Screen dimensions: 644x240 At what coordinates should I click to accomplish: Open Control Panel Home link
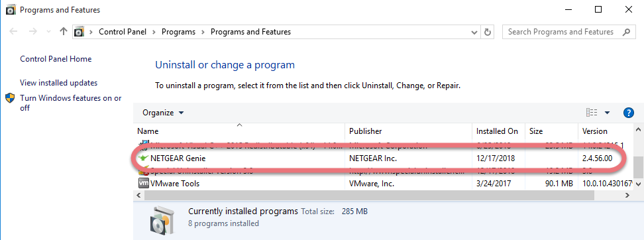(56, 59)
